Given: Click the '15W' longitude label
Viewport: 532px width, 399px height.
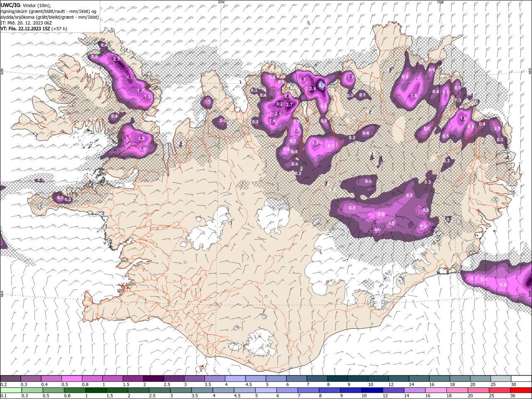Looking at the screenshot, I should tap(440, 2).
